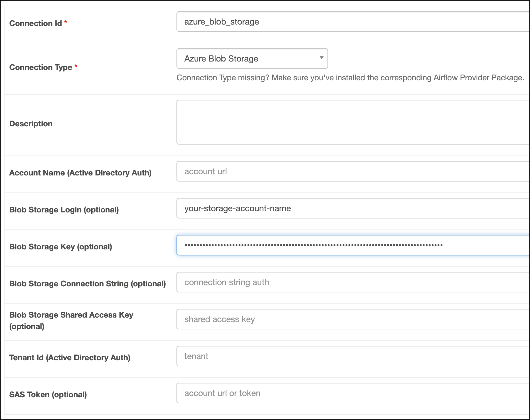Select the azure_blob_storage connection id text

tap(222, 22)
